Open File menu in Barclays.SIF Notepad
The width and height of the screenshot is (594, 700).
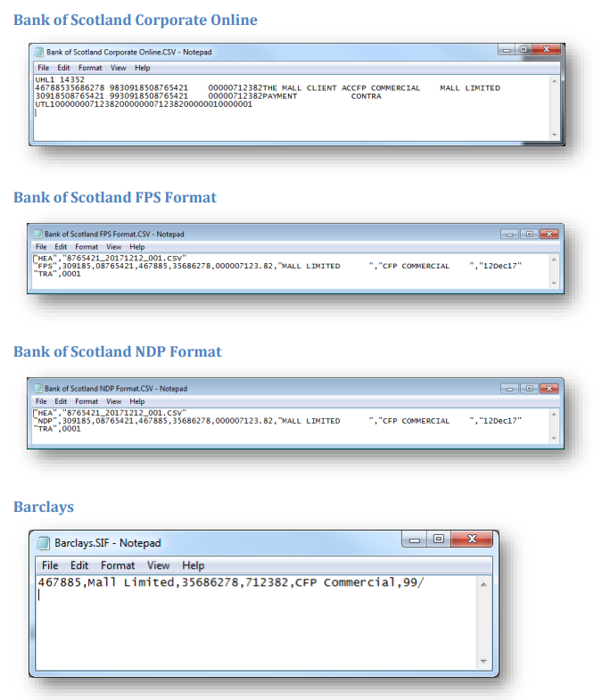[x=50, y=565]
